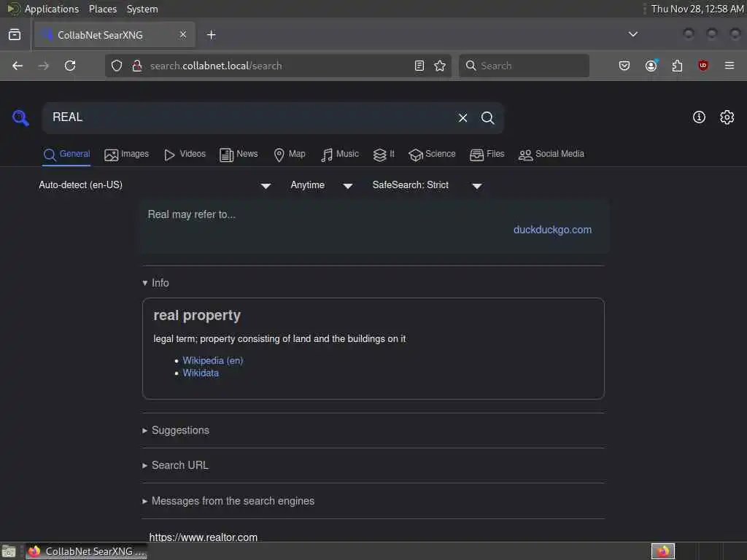Toggle reader view icon
This screenshot has height=560, width=747.
click(x=419, y=66)
